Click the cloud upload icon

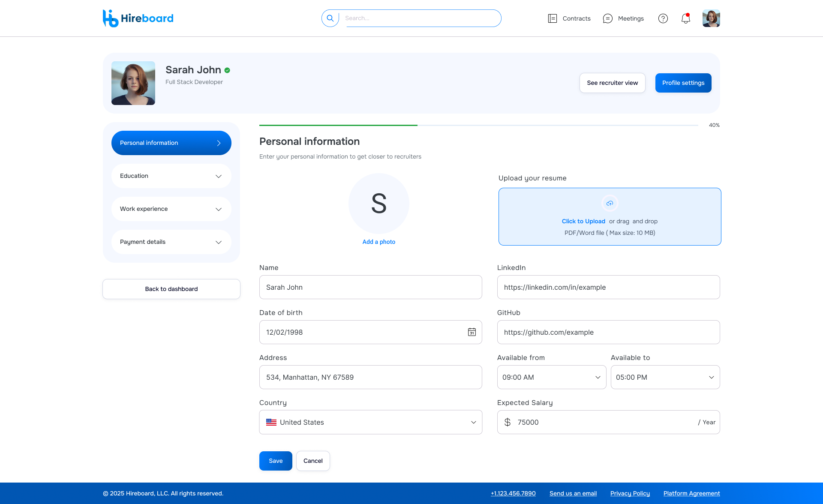pyautogui.click(x=610, y=203)
